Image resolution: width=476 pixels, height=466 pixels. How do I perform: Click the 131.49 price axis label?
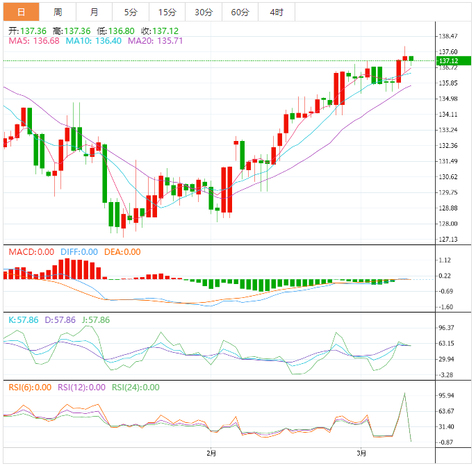click(448, 161)
